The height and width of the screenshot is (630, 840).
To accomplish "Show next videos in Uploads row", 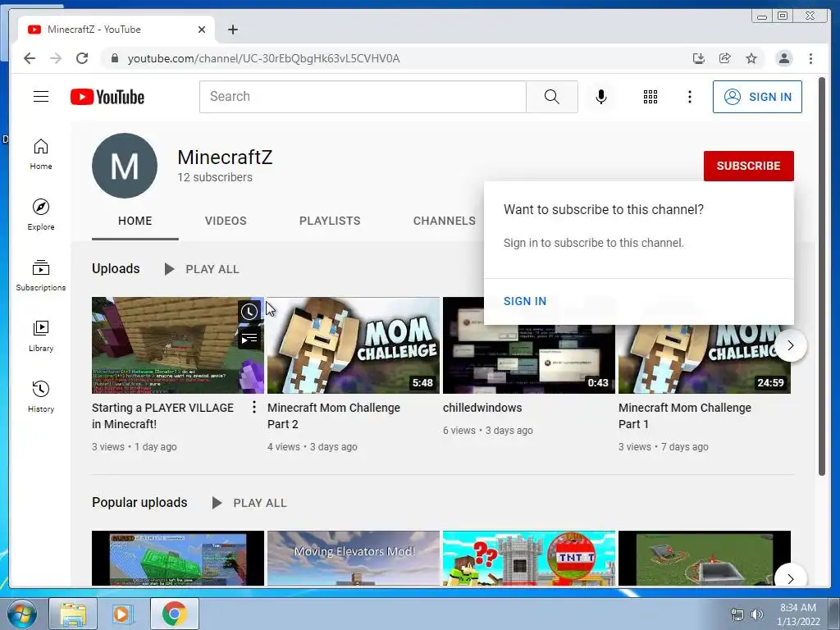I will pos(790,345).
